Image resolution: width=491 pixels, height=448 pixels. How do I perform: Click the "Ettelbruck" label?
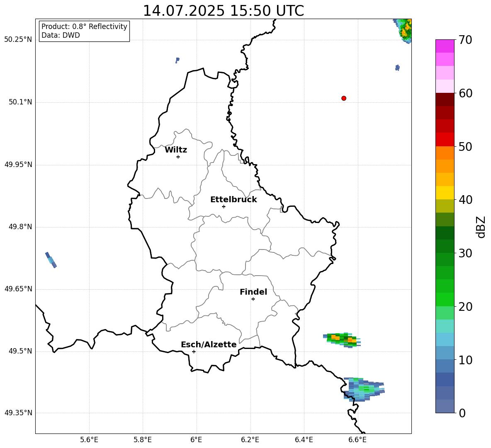point(233,200)
